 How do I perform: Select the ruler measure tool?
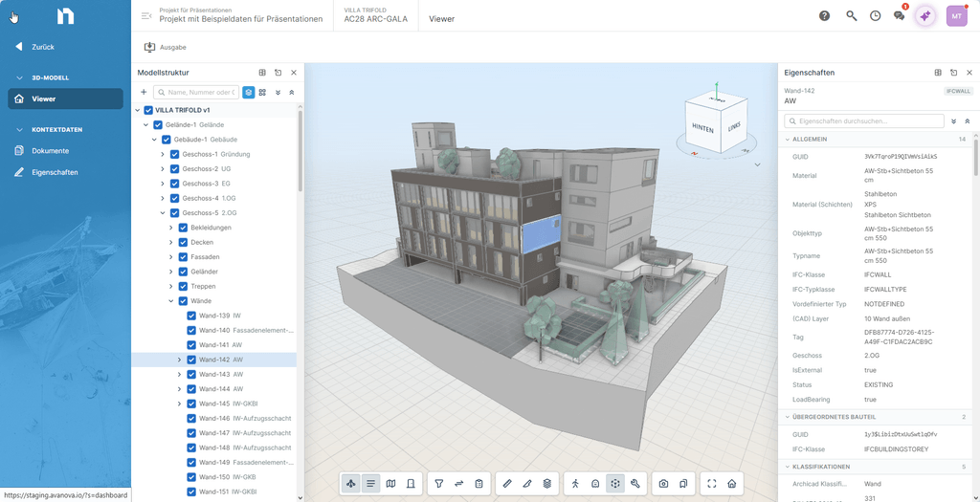(x=507, y=483)
